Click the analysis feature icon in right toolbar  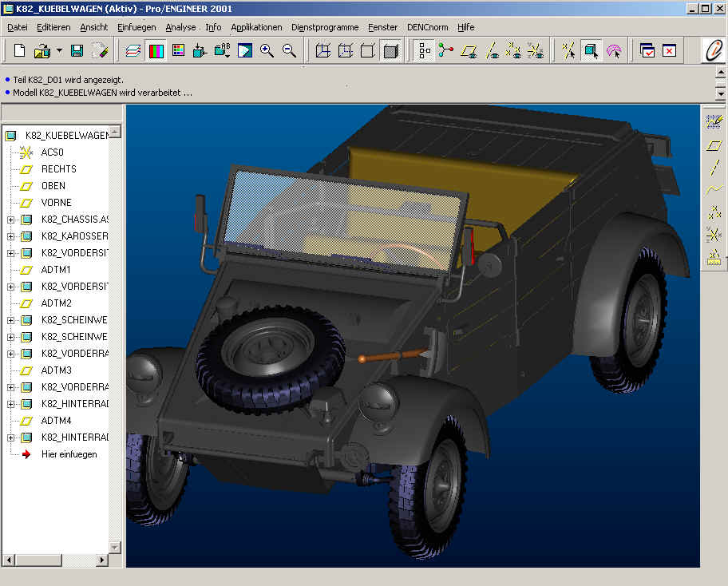pos(714,257)
